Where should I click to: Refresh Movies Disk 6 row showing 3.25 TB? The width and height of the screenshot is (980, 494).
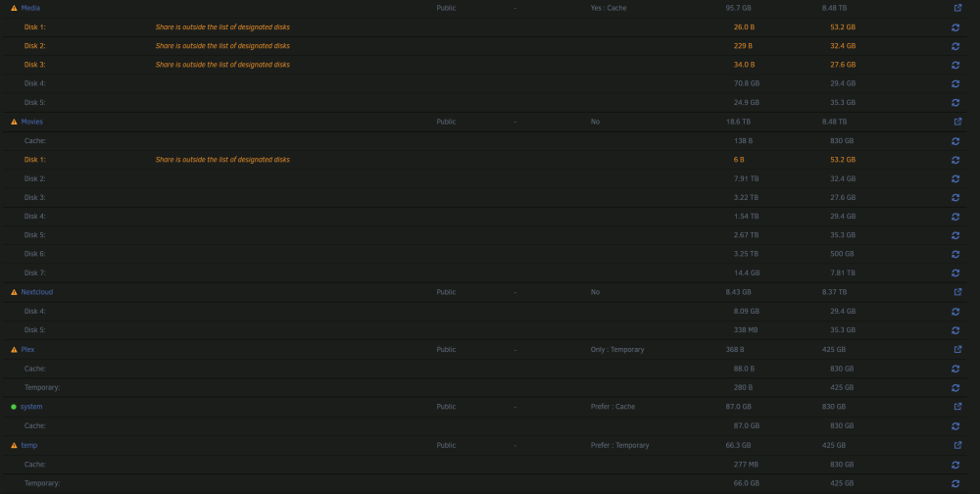click(955, 254)
